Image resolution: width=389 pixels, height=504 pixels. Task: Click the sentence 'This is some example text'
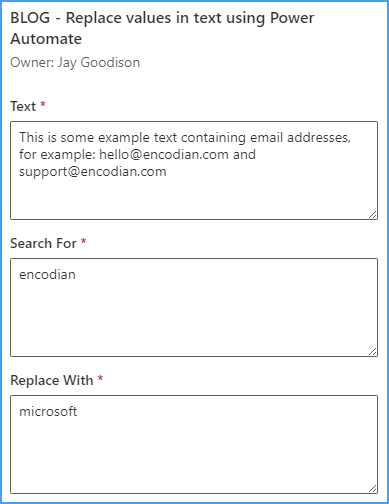coord(98,138)
